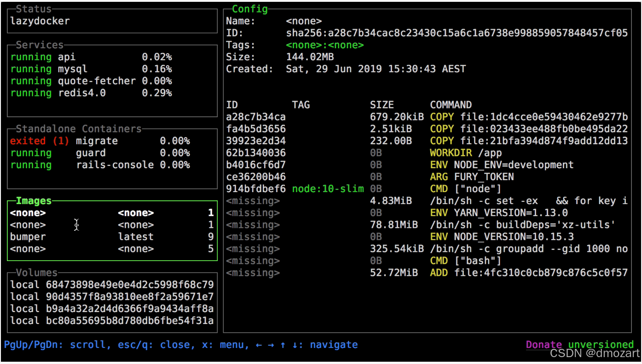Click the image ID sha256 value

coord(457,33)
